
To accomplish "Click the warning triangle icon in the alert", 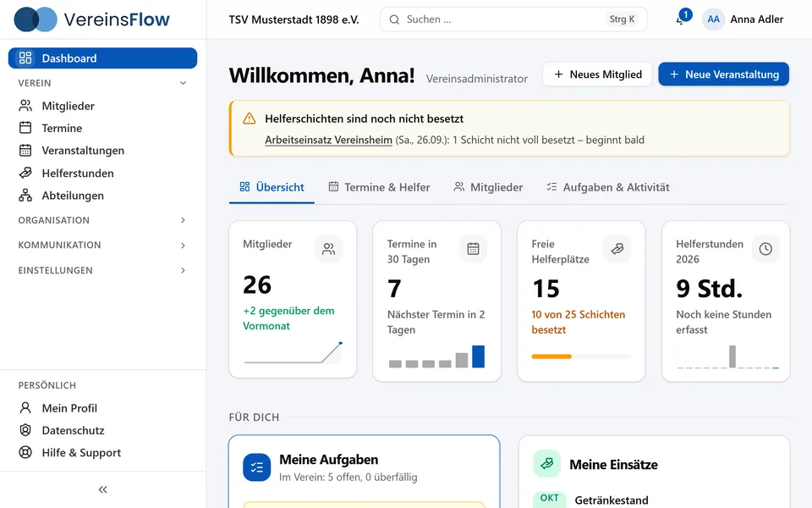I will pyautogui.click(x=249, y=119).
